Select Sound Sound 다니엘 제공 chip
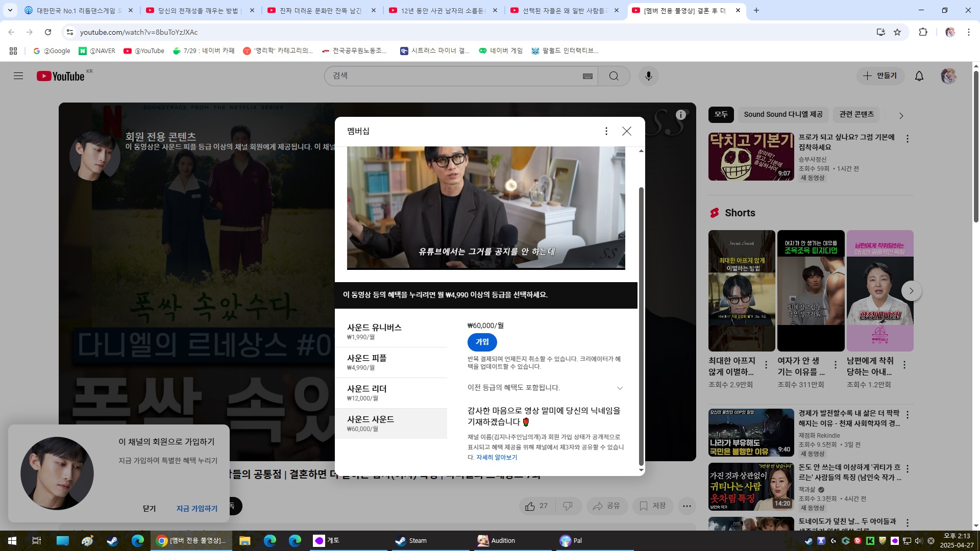Image resolution: width=980 pixels, height=551 pixels. click(x=783, y=115)
